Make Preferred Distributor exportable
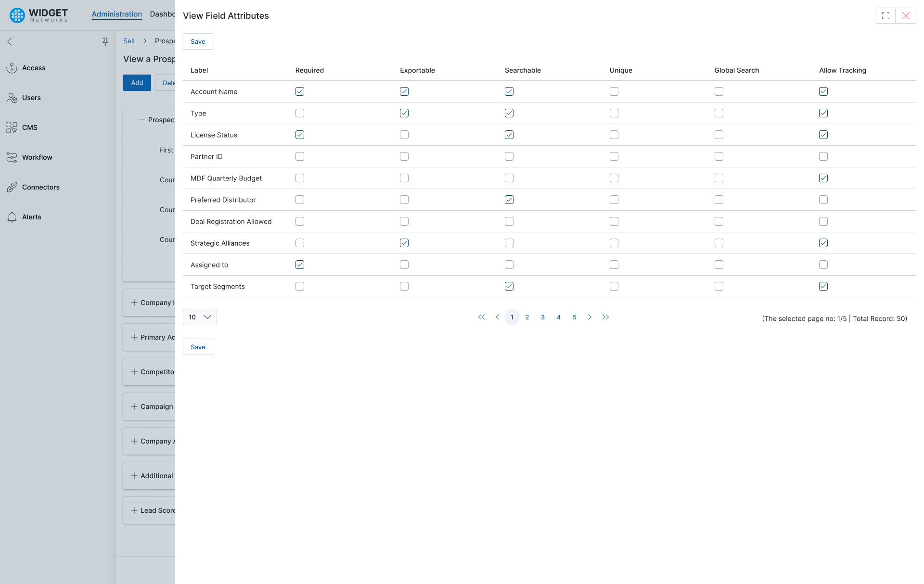The height and width of the screenshot is (584, 924). click(404, 200)
